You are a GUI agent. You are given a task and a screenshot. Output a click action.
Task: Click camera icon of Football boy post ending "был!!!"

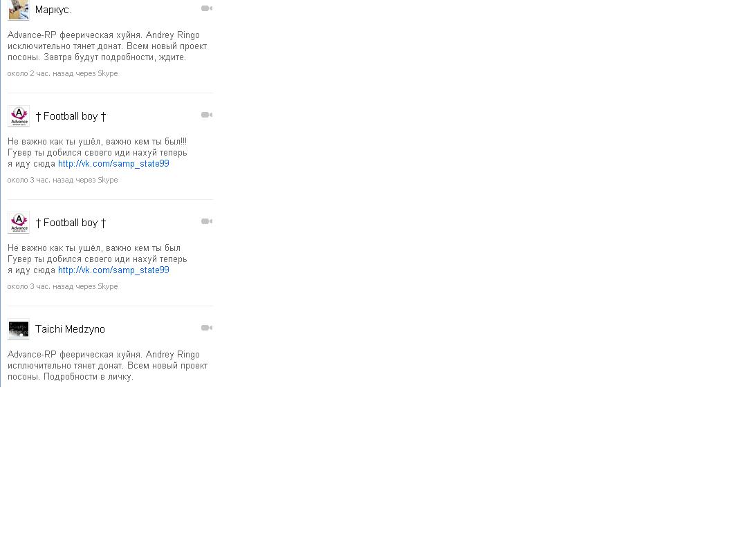207,115
